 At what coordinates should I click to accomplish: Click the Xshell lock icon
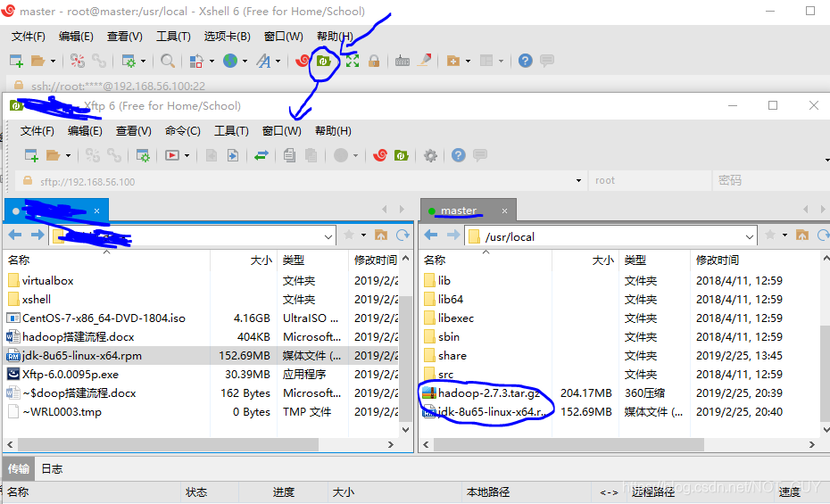click(374, 61)
